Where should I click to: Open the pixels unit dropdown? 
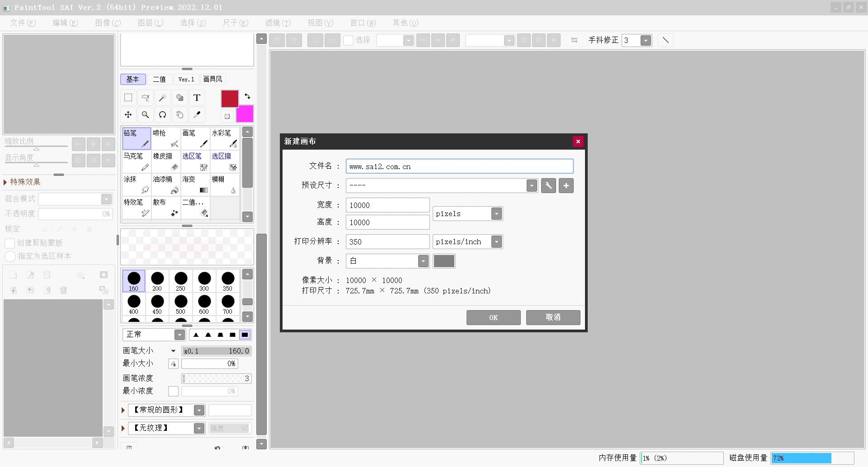pyautogui.click(x=496, y=214)
